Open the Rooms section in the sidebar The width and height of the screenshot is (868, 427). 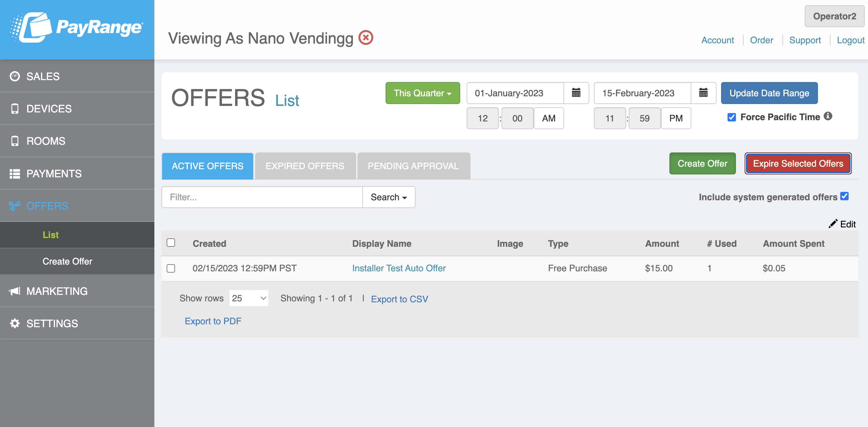click(x=77, y=141)
